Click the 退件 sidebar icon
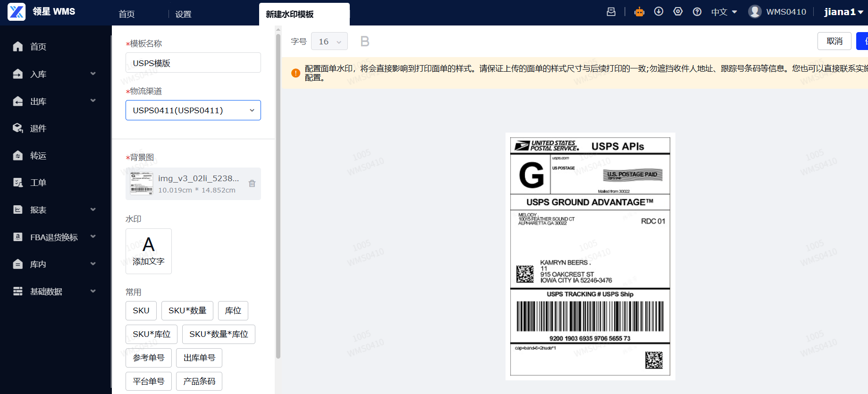The height and width of the screenshot is (394, 868). point(18,128)
